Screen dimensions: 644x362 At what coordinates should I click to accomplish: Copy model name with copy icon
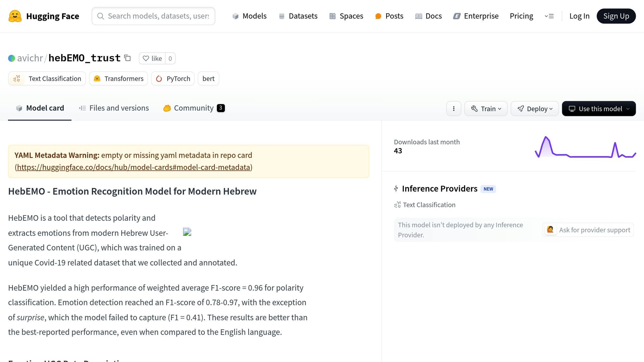(127, 58)
